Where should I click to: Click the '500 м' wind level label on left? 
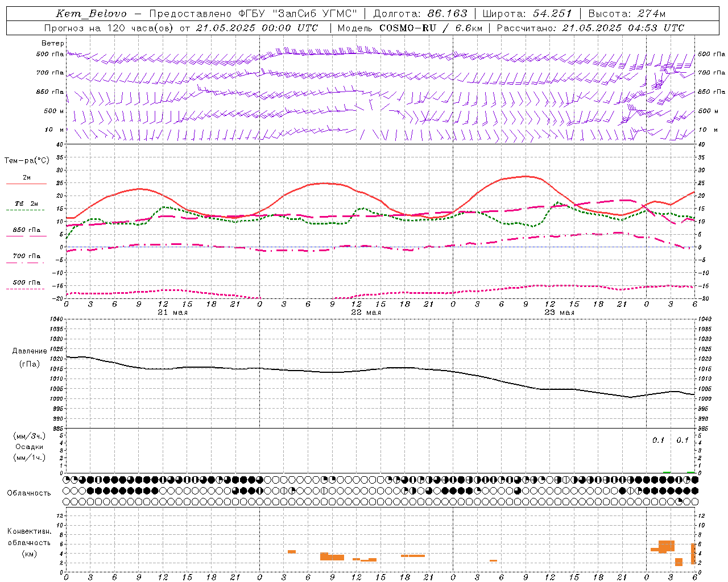coord(54,111)
